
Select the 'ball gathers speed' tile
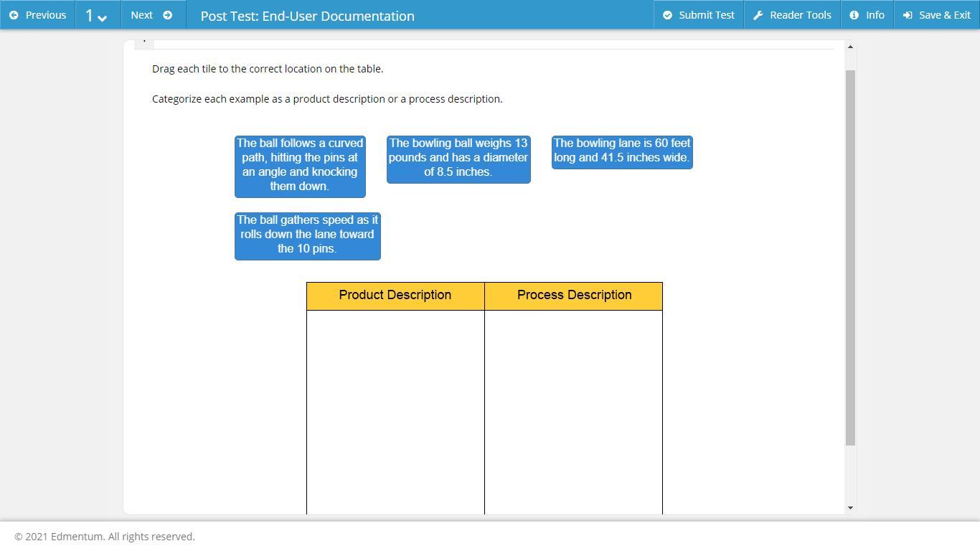pyautogui.click(x=307, y=235)
